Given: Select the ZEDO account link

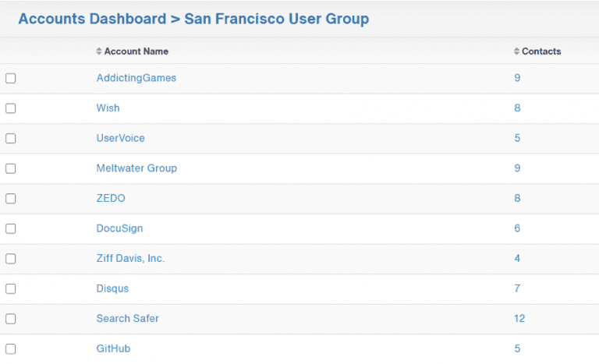Looking at the screenshot, I should tap(111, 199).
